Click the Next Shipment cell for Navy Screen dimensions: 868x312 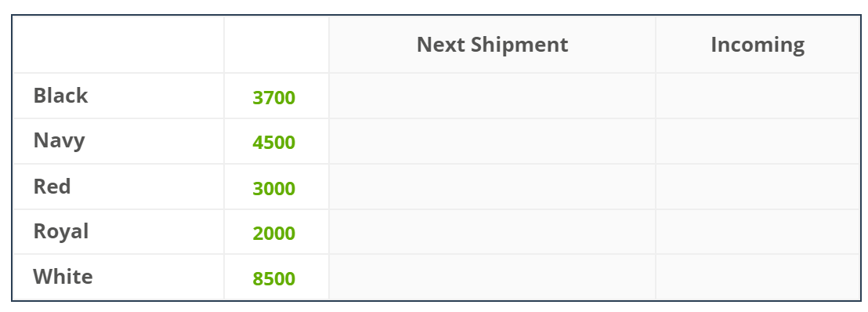pos(492,141)
